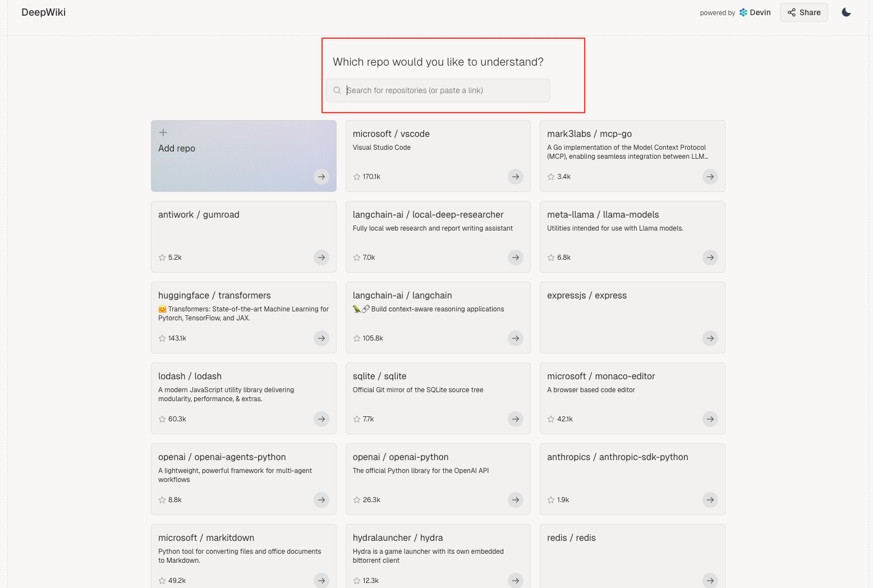The height and width of the screenshot is (588, 873).
Task: Focus the repository search field
Action: 438,90
